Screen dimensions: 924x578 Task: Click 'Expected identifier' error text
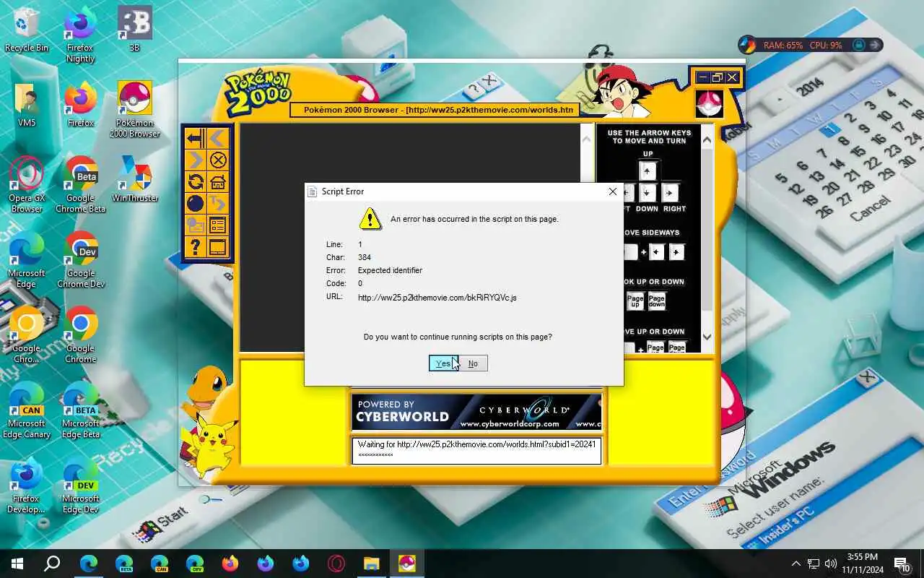point(390,270)
